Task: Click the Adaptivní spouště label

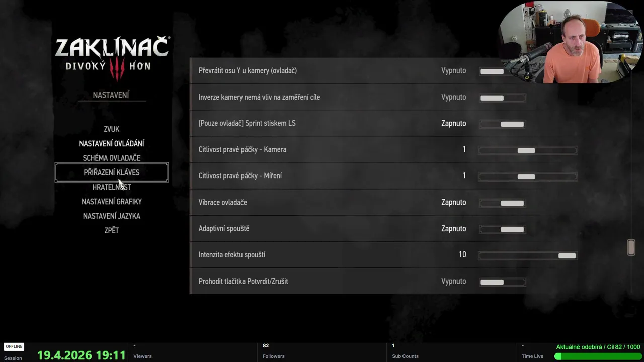Action: pos(223,229)
